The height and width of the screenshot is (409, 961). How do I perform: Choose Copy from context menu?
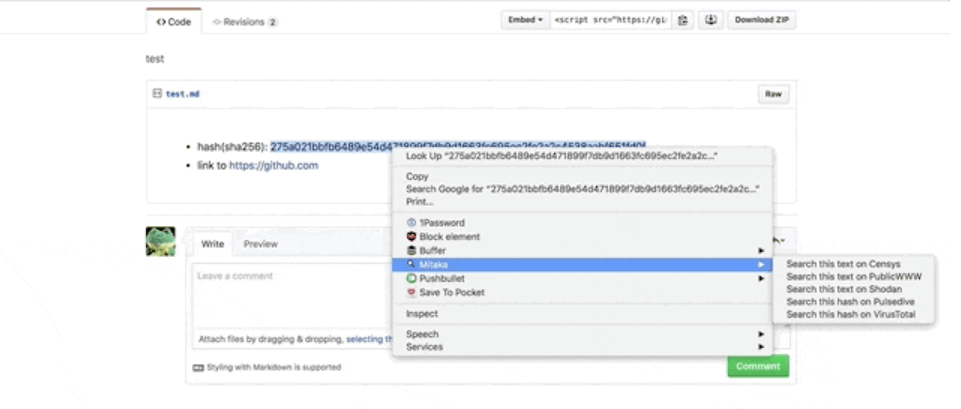coord(582,177)
